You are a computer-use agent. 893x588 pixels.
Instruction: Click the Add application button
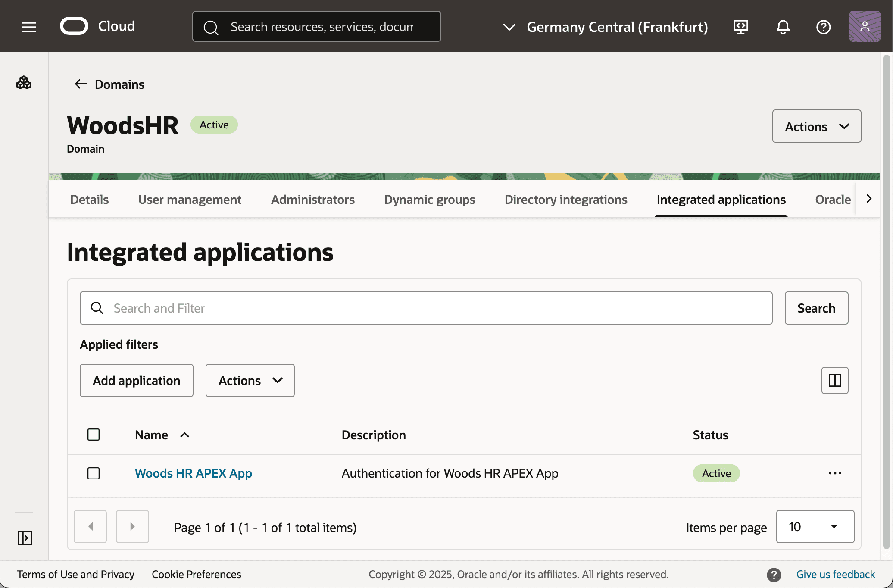pos(137,380)
